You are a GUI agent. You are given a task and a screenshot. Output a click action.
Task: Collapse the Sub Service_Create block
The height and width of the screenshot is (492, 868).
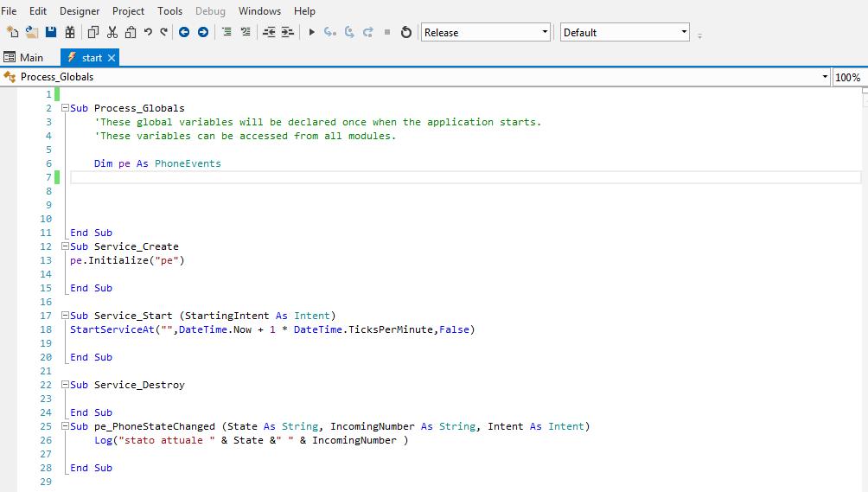coord(65,246)
